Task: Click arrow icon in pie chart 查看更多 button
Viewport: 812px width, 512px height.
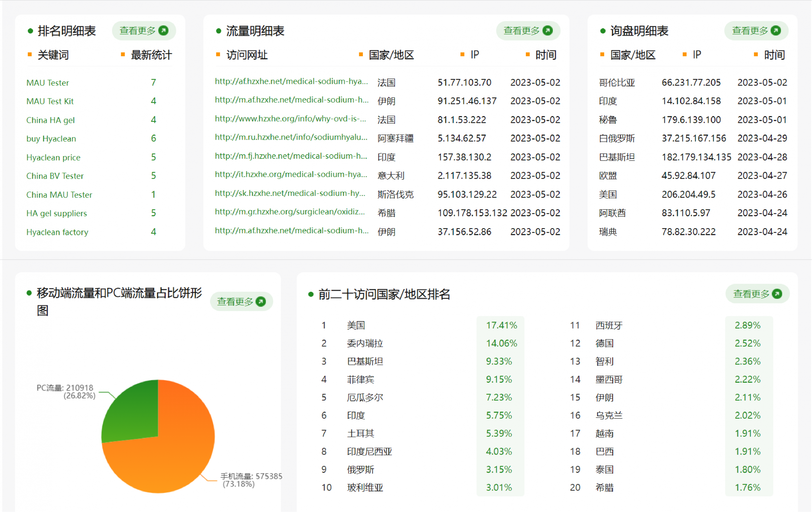Action: [261, 301]
